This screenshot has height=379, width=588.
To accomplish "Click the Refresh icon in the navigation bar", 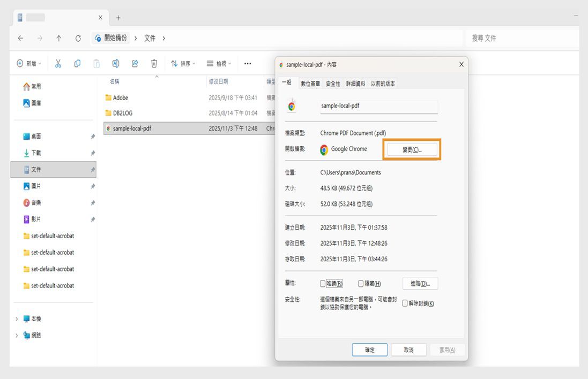I will 77,38.
